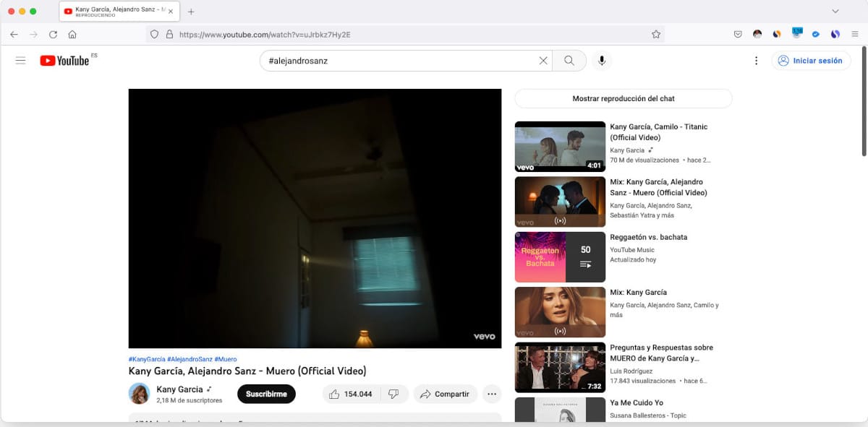Open Firefox application menu
Viewport: 868px width, 427px height.
[x=855, y=34]
